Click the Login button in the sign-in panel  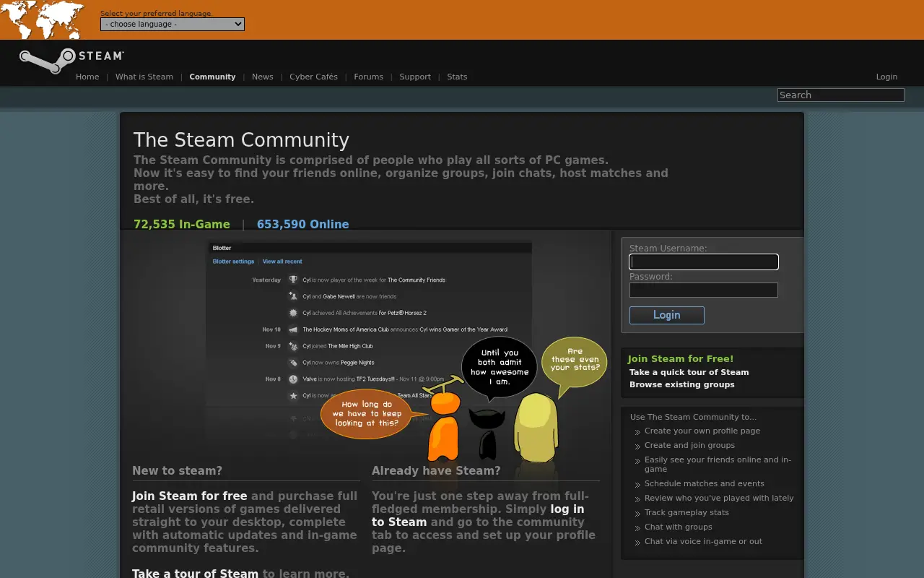tap(667, 315)
